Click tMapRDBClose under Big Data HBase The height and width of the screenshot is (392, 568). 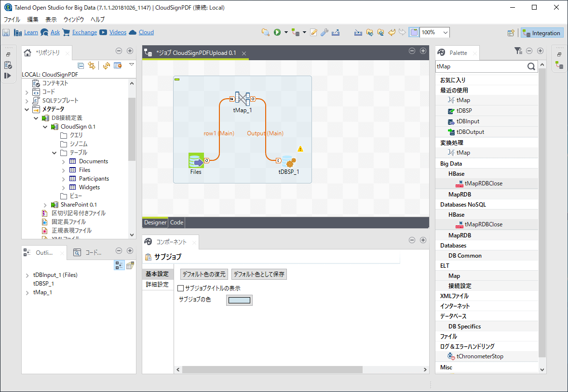point(483,183)
